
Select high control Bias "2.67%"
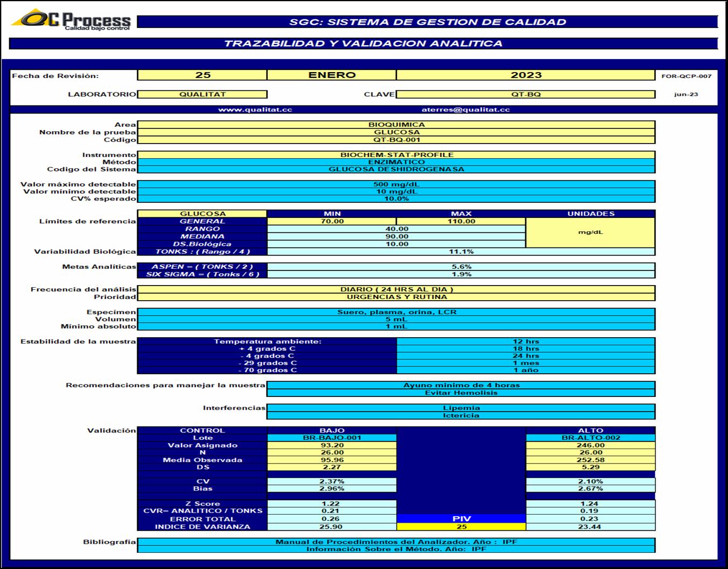pyautogui.click(x=590, y=488)
